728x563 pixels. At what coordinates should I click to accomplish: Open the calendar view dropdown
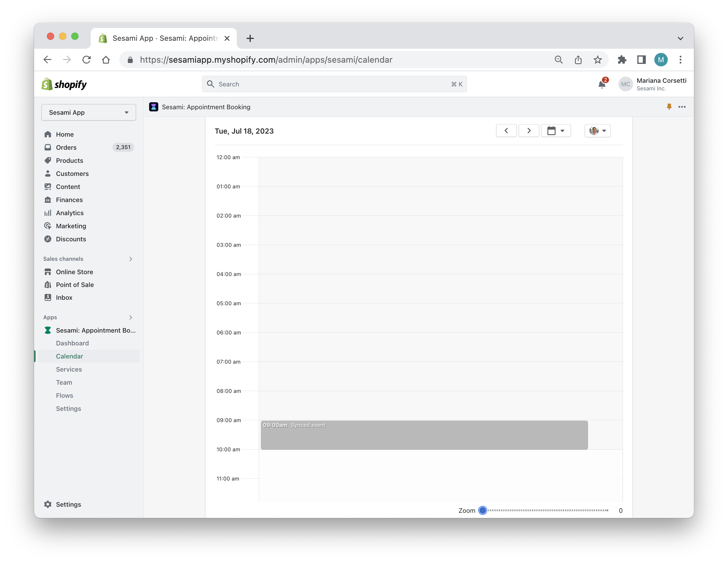point(556,131)
